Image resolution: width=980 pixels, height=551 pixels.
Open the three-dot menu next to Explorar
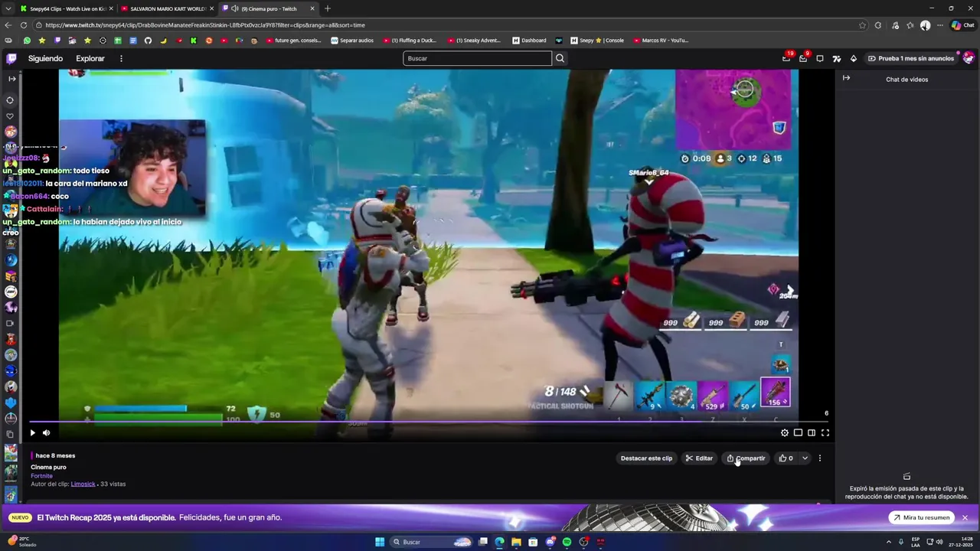click(121, 58)
